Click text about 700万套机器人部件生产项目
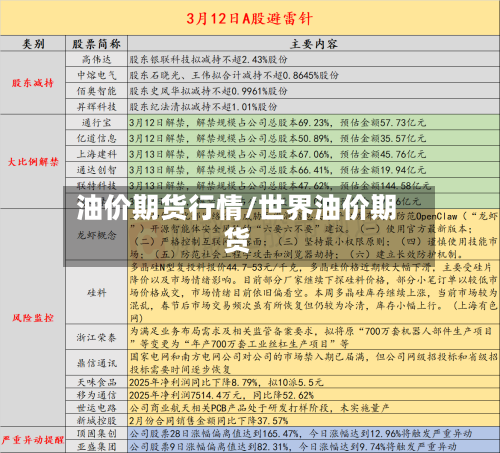This screenshot has width=500, height=453. (311, 338)
